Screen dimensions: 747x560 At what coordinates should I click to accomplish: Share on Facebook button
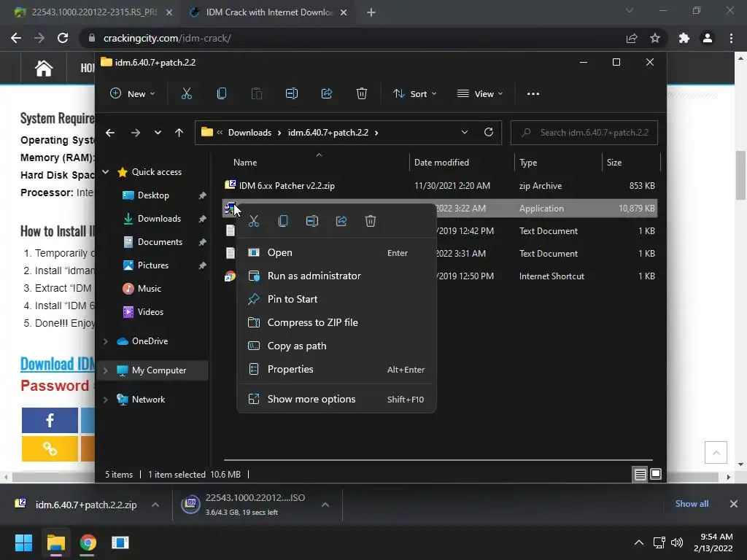(x=50, y=420)
